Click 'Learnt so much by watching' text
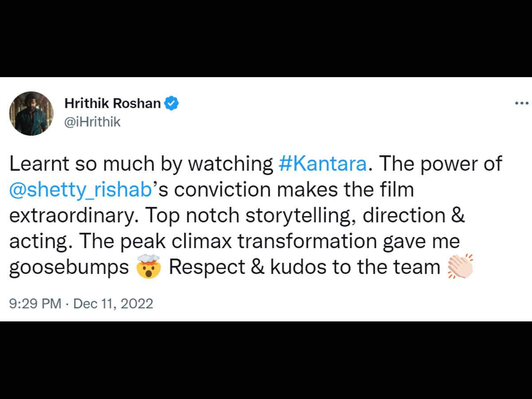Image resolution: width=532 pixels, height=399 pixels. click(x=141, y=164)
